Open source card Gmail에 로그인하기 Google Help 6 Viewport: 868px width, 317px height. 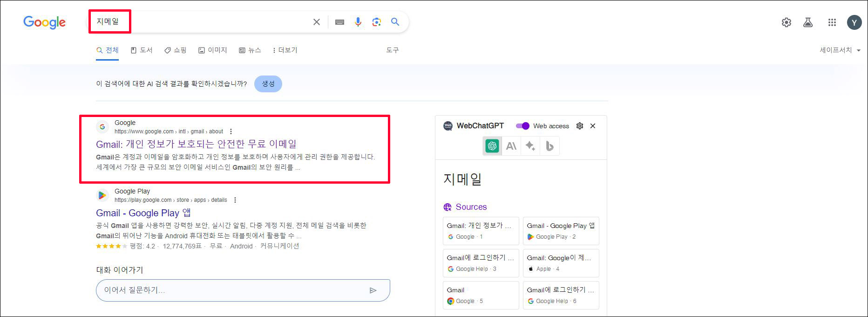(561, 295)
